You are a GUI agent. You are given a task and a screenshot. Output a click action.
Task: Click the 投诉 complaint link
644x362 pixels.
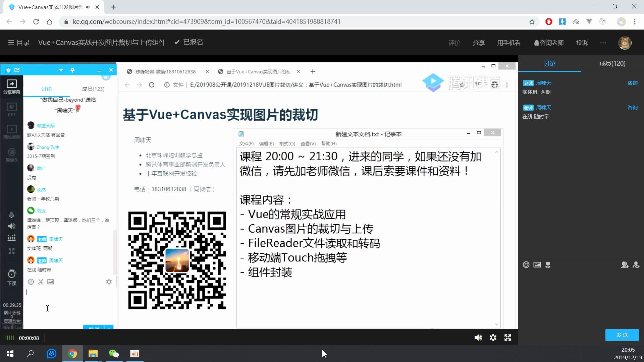[582, 43]
